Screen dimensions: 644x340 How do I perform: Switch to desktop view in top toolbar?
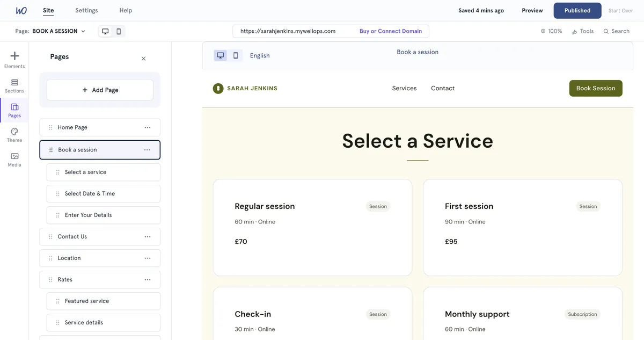pyautogui.click(x=105, y=31)
